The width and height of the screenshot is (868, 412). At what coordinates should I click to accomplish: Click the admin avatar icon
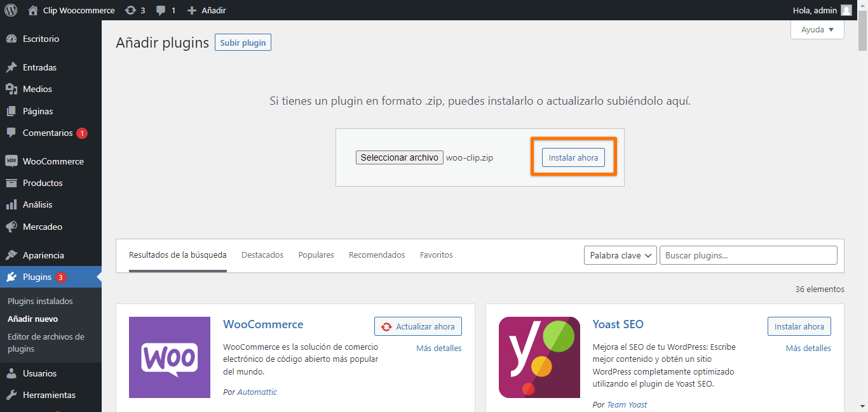point(846,10)
